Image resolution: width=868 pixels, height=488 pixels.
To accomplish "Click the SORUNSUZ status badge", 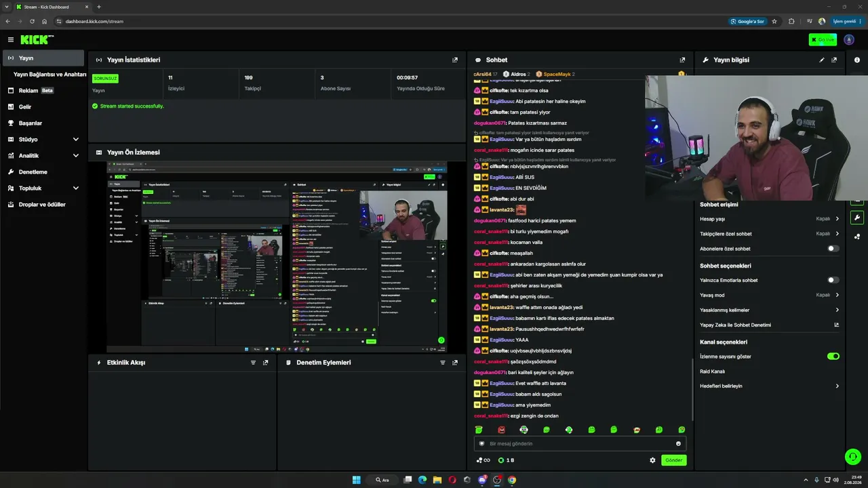I will pos(105,79).
